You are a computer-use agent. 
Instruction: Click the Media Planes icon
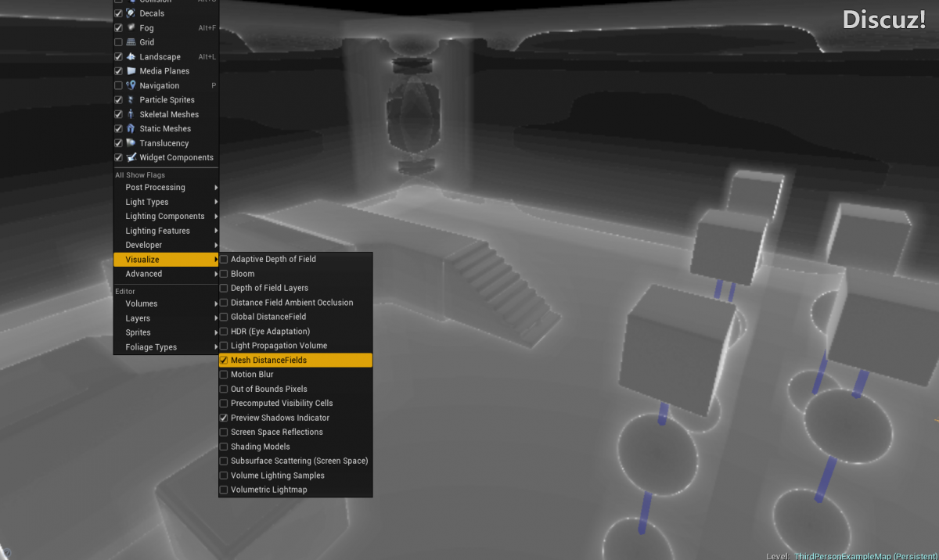pyautogui.click(x=131, y=71)
